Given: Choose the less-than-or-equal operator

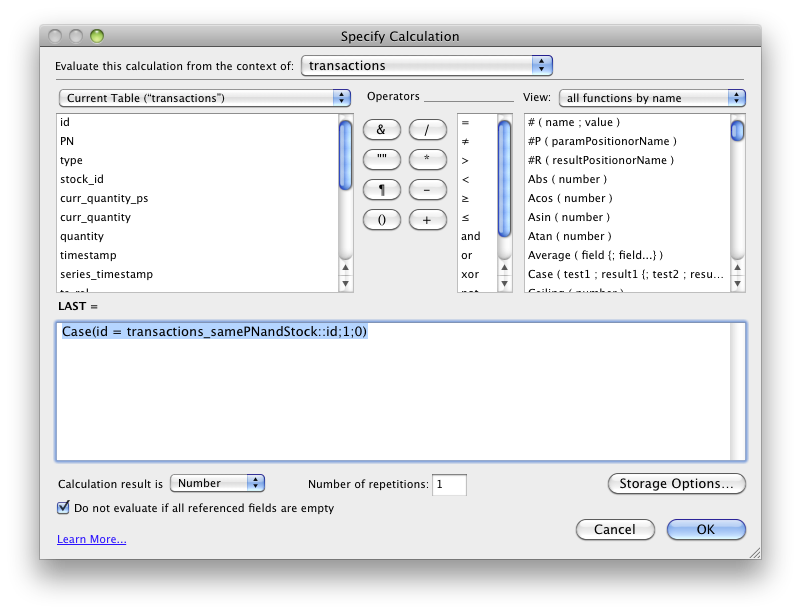Looking at the screenshot, I should (477, 217).
